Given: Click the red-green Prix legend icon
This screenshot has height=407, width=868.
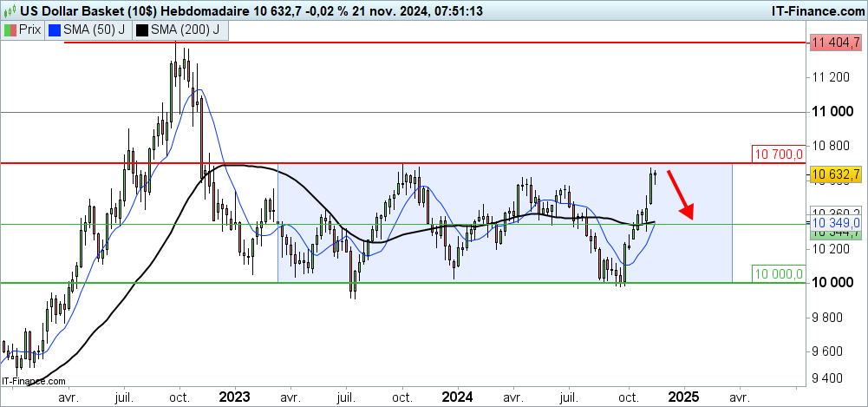Looking at the screenshot, I should tap(11, 30).
